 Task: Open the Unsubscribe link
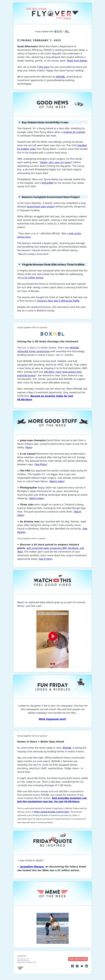[22, 956]
